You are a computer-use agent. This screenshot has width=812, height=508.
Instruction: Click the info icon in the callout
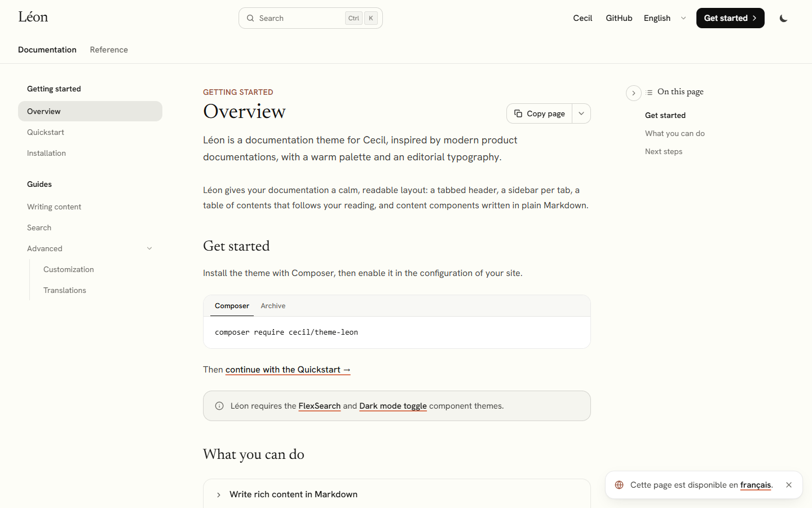pos(219,406)
